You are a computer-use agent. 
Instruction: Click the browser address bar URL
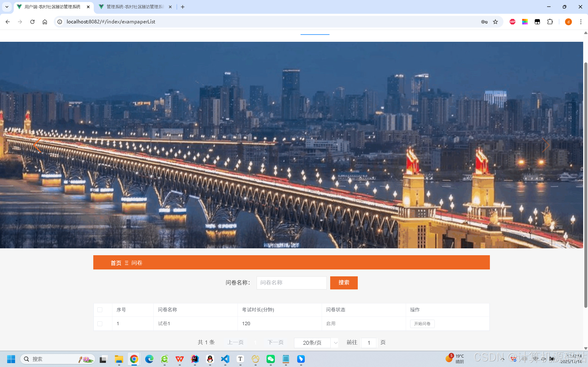tap(111, 22)
